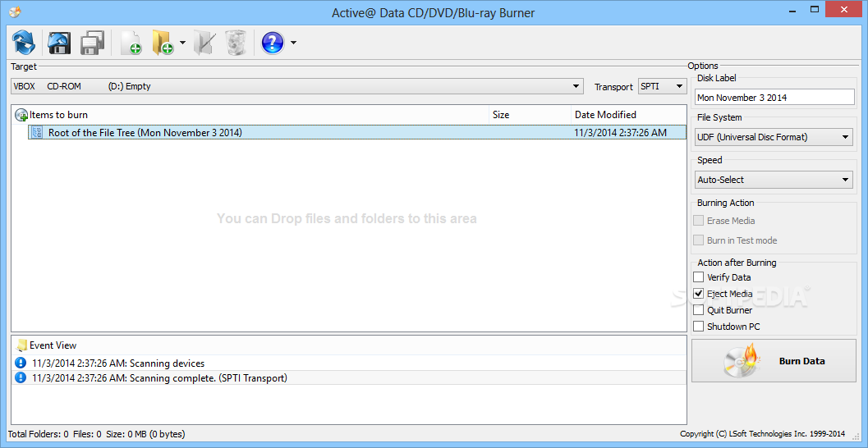868x448 pixels.
Task: Click the Date Modified column header
Action: 628,115
